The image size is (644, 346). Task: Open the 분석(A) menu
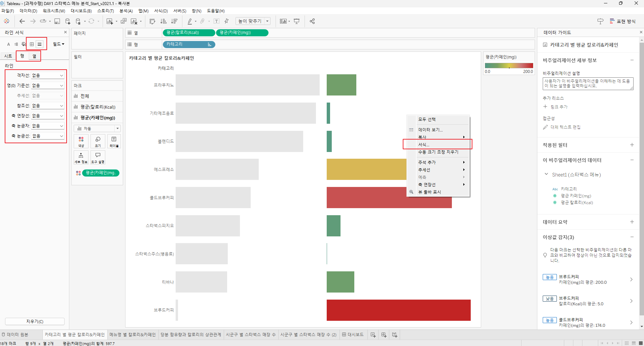click(x=126, y=11)
